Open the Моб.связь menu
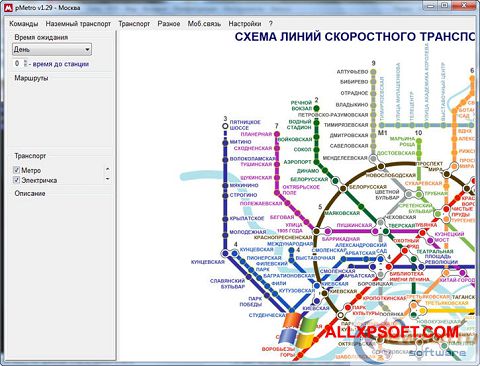This screenshot has width=480, height=366. pos(204,24)
